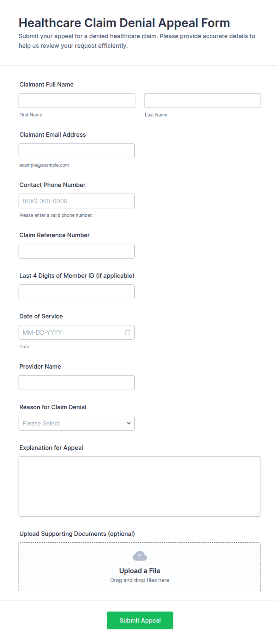This screenshot has height=644, width=277.
Task: Click the Upload a File text
Action: (140, 571)
